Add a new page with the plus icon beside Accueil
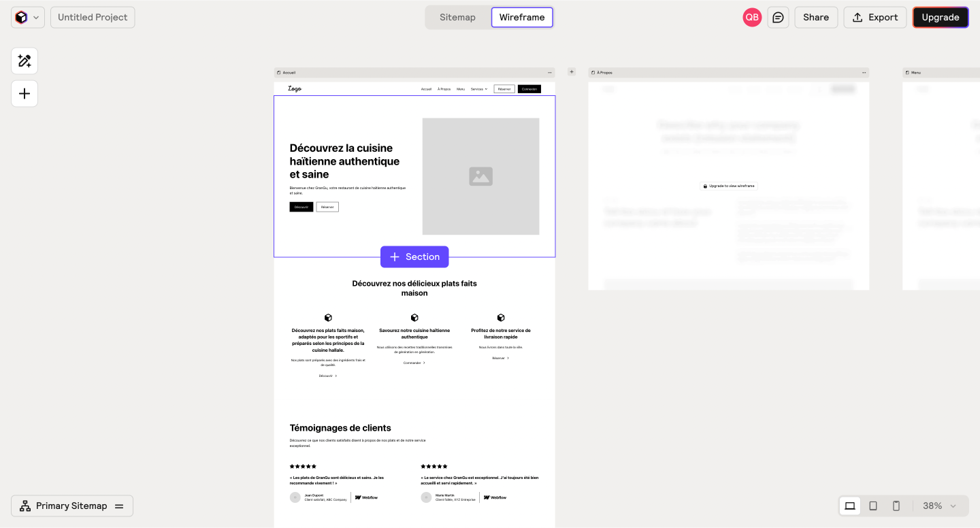The width and height of the screenshot is (980, 528). [572, 71]
